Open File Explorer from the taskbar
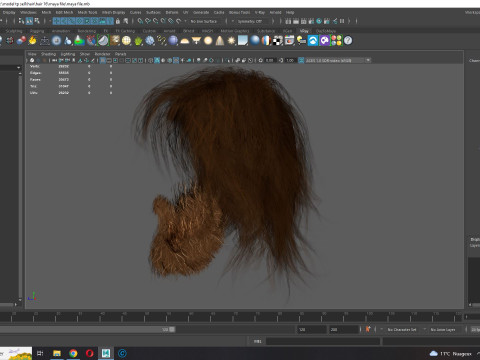The height and width of the screenshot is (360, 480). (x=57, y=353)
